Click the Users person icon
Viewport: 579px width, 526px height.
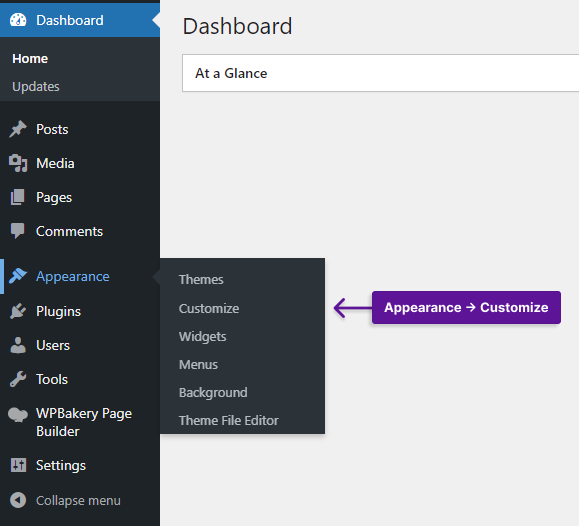pyautogui.click(x=18, y=345)
